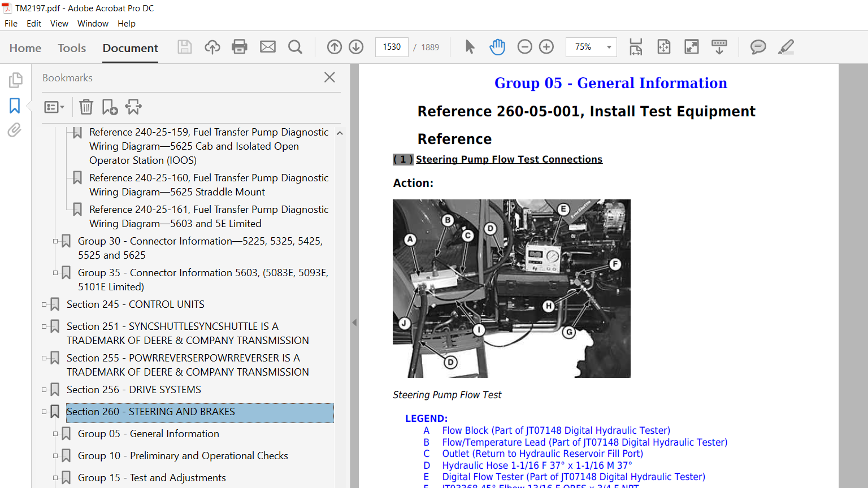Screen dimensions: 868x488
Task: Expand Group 30 Connector Information bookmark
Action: [55, 241]
